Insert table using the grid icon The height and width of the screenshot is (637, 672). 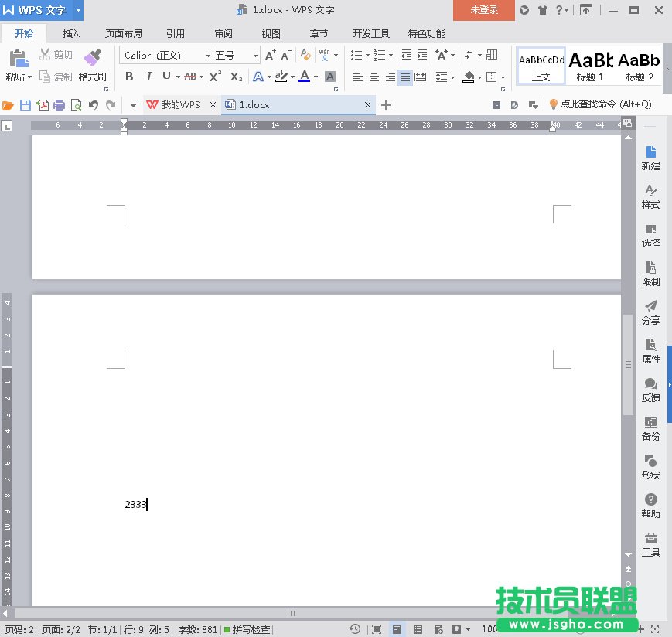(x=492, y=55)
